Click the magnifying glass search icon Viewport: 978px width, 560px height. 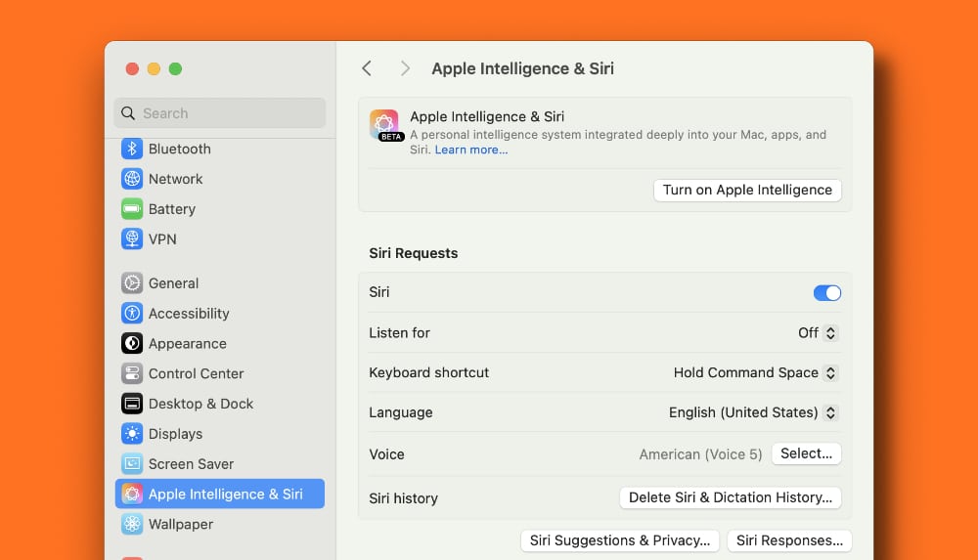[128, 112]
